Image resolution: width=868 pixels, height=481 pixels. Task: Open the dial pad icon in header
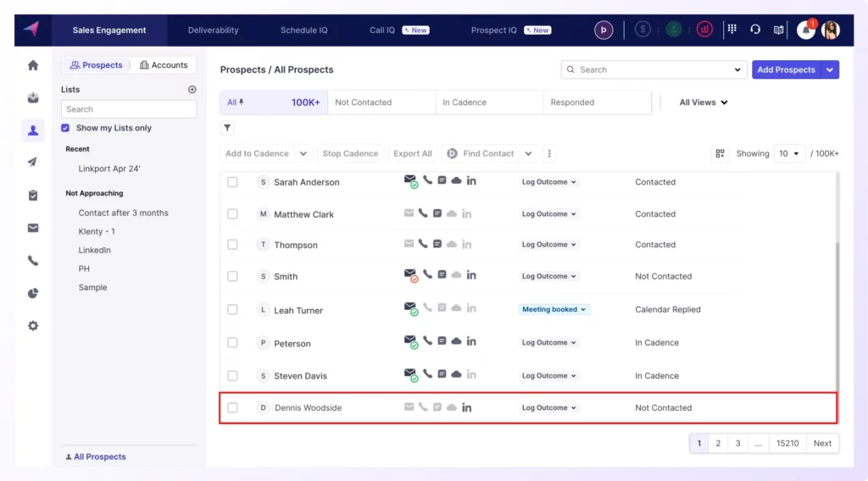pyautogui.click(x=732, y=30)
